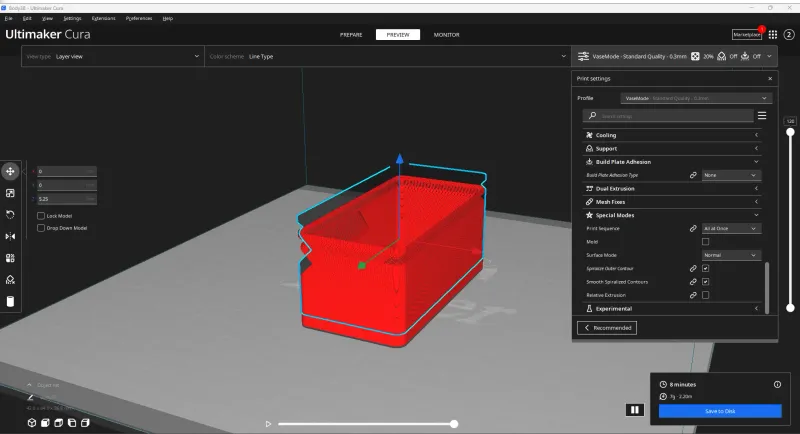Switch to the Prepare tab
This screenshot has height=434, width=800.
click(x=351, y=34)
